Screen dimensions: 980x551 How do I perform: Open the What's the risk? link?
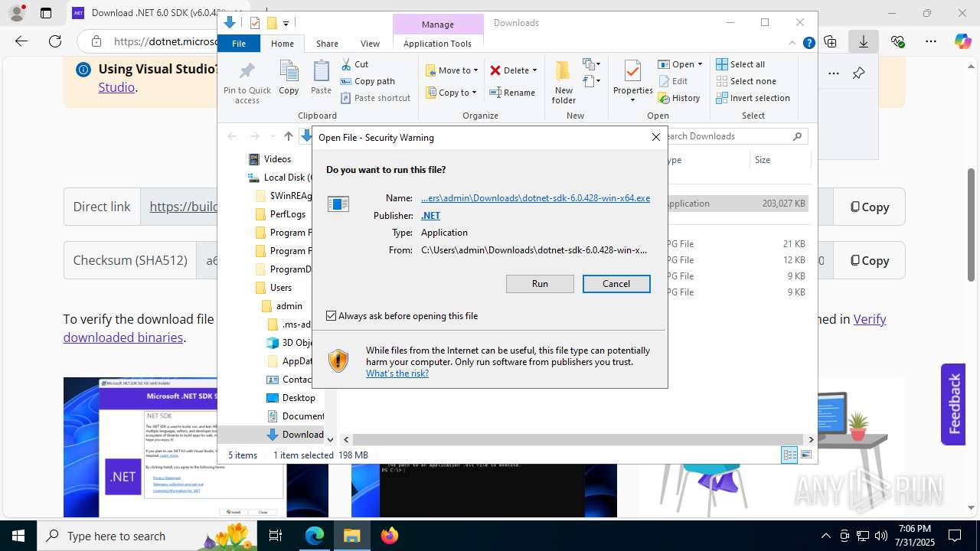397,373
